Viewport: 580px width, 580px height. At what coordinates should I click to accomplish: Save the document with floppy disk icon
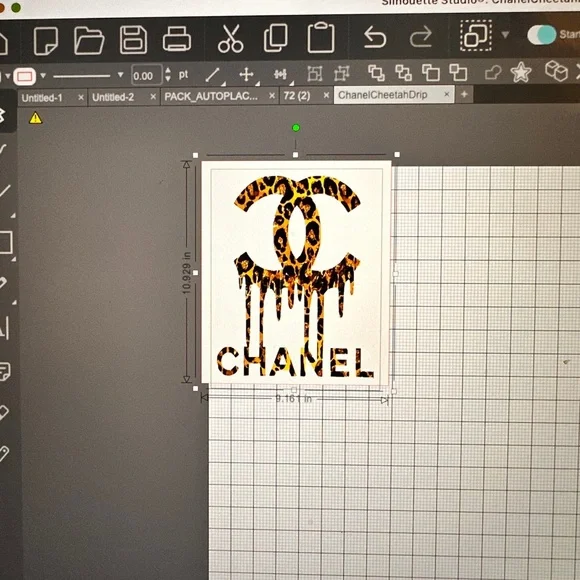click(133, 40)
